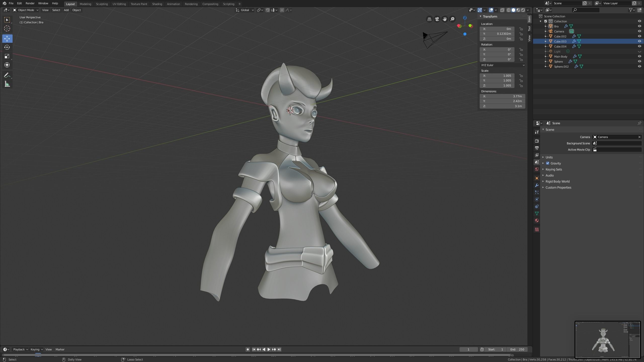
Task: Select Cube.004 in the outliner
Action: [560, 46]
